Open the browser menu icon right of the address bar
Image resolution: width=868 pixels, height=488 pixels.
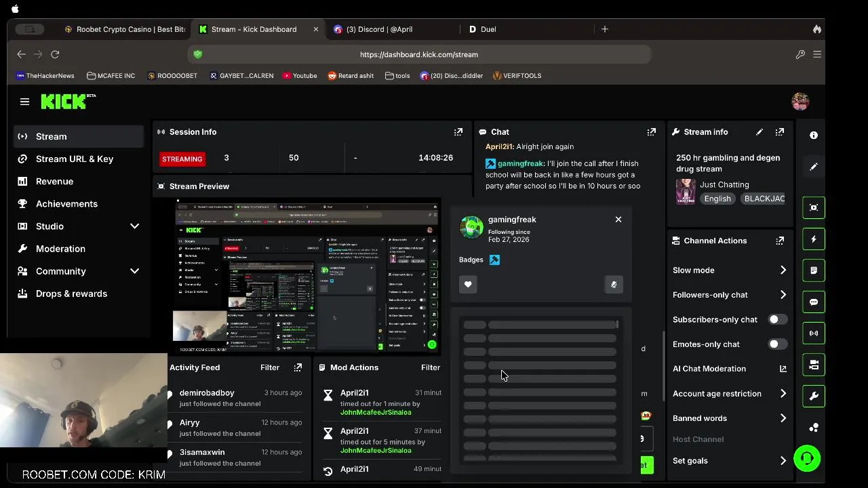coord(817,54)
